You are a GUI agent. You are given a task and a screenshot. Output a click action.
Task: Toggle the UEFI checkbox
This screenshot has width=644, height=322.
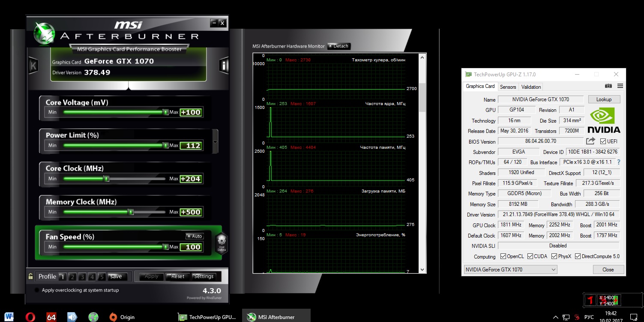pos(603,141)
